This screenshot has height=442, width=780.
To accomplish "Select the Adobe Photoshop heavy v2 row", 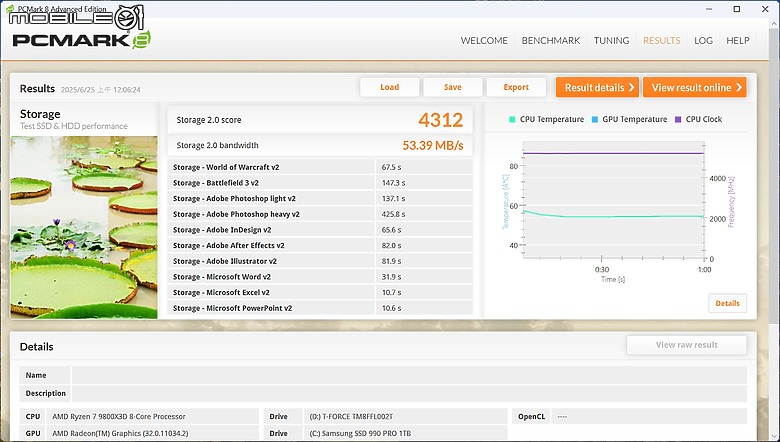I will click(320, 214).
